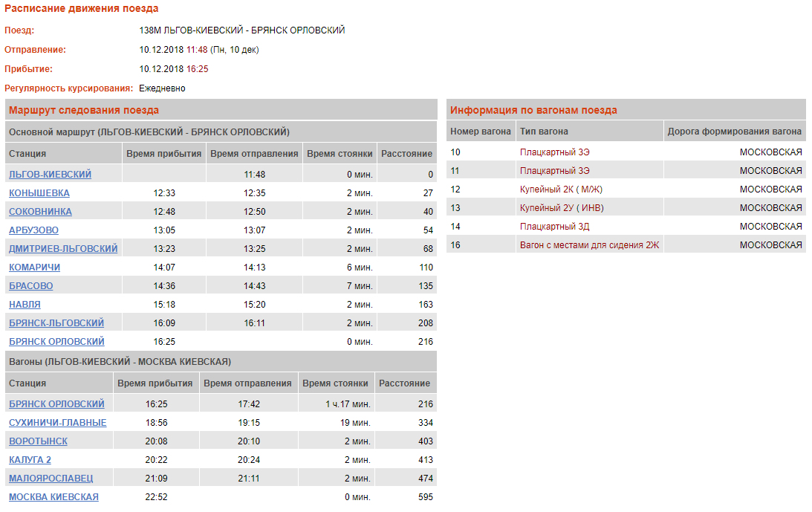Image resolution: width=812 pixels, height=512 pixels.
Task: Click the ВОРОТЫНСК station link
Action: 38,441
